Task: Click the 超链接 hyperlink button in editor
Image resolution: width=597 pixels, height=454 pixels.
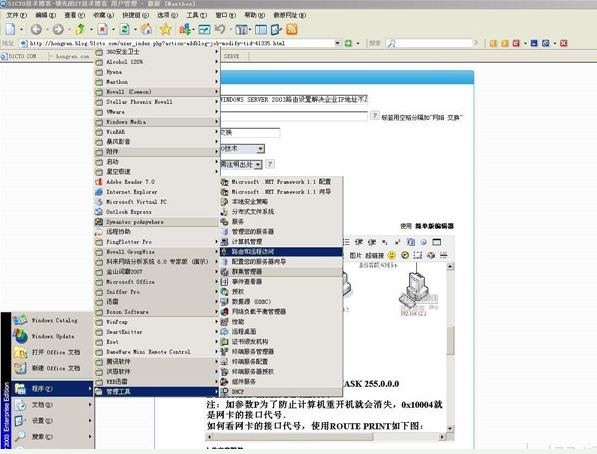Action: click(x=375, y=255)
